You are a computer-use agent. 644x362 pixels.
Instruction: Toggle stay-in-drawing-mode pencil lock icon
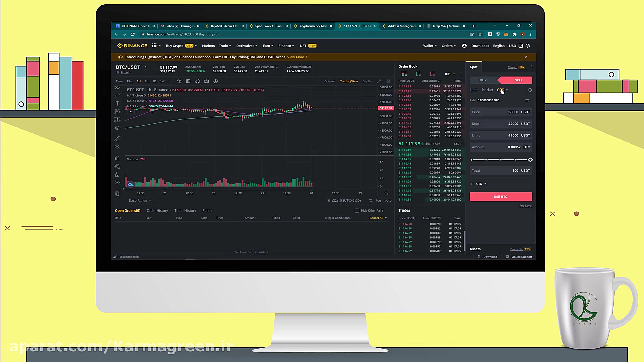pos(117,166)
